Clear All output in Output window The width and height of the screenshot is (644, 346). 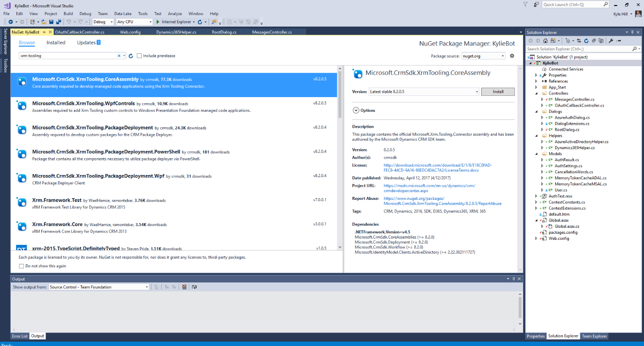184,287
